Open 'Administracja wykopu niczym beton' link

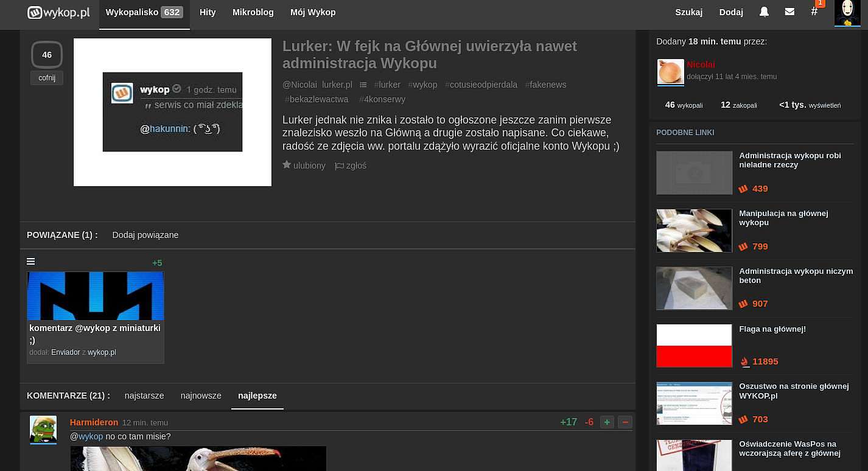[796, 276]
